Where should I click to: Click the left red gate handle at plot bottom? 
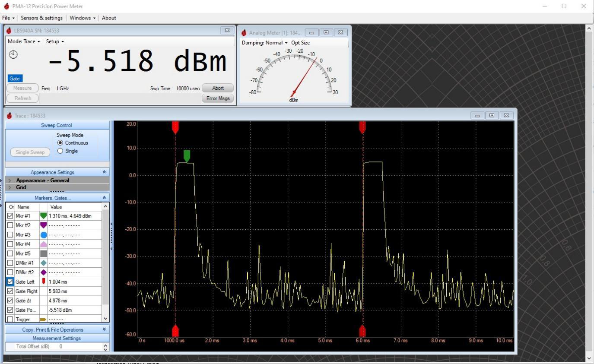click(x=175, y=331)
